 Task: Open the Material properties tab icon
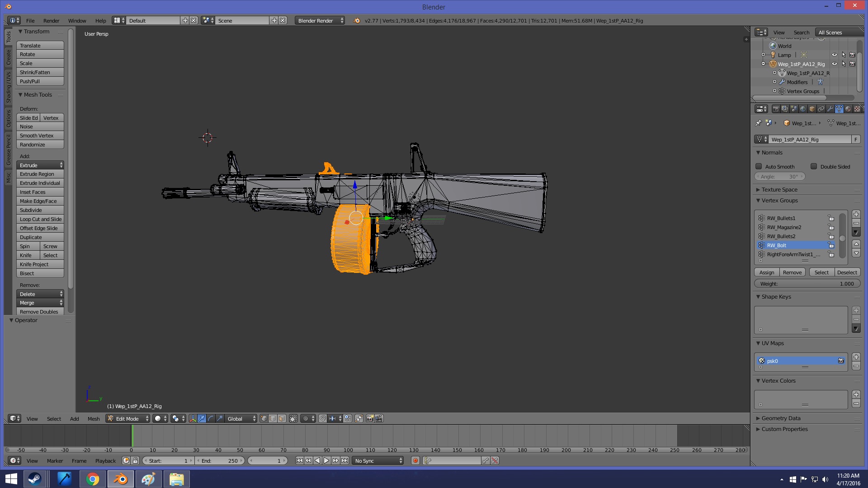tap(848, 109)
